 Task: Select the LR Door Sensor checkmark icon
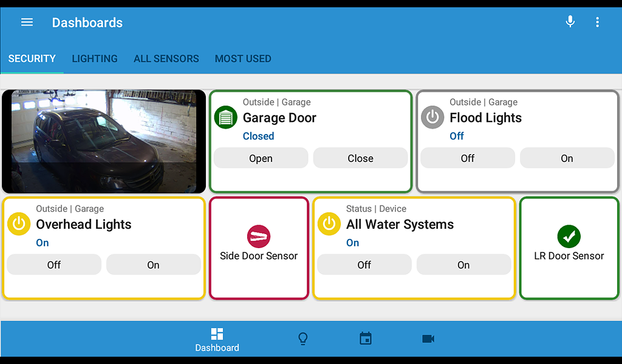coord(569,237)
